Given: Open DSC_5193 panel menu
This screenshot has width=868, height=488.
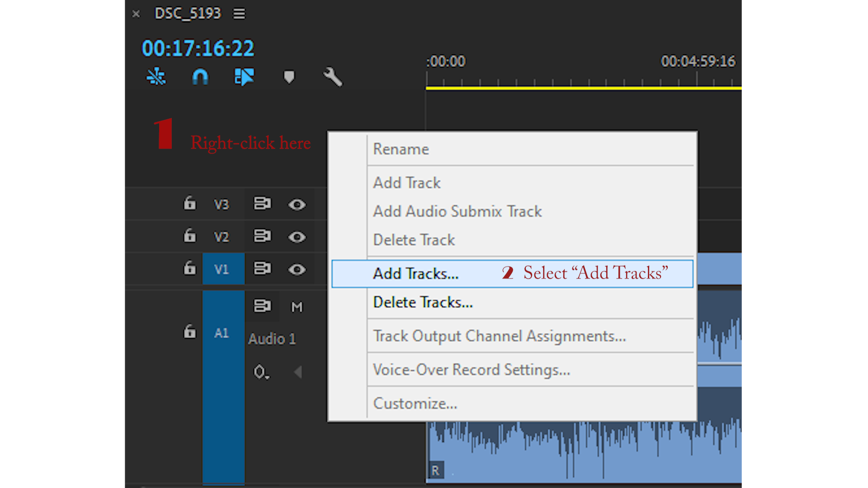Looking at the screenshot, I should click(x=239, y=14).
